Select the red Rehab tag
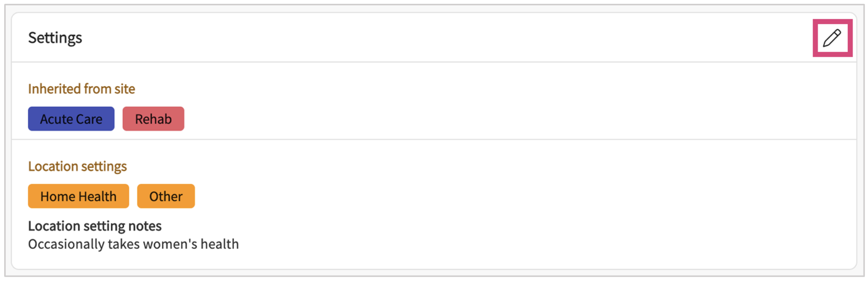 [153, 119]
